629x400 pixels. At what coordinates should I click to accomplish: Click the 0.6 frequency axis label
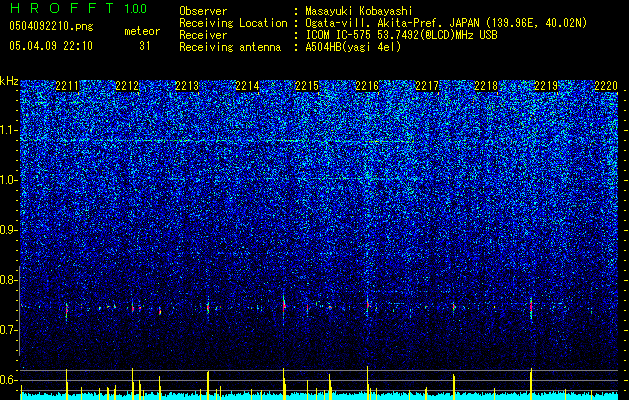7,380
